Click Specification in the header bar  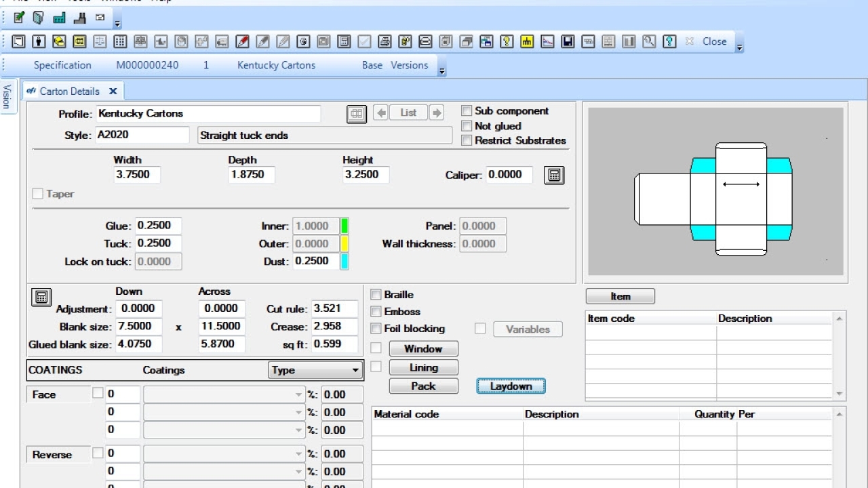pyautogui.click(x=62, y=65)
